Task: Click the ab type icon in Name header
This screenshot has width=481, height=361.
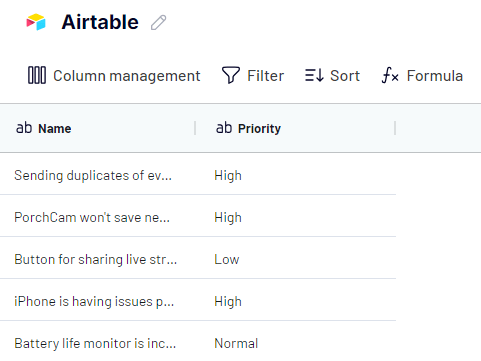Action: 24,128
